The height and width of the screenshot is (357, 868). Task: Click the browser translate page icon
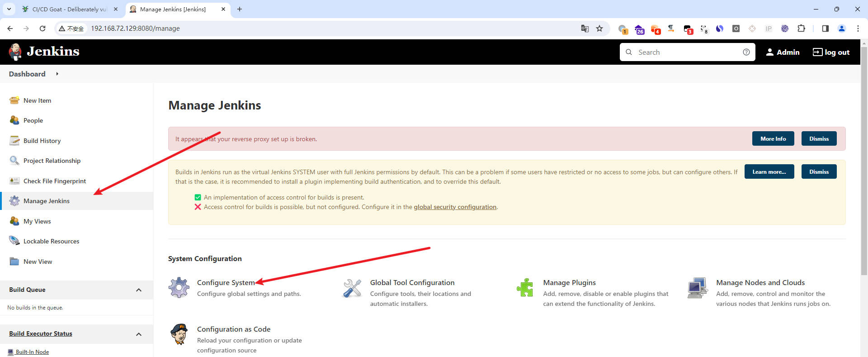585,29
